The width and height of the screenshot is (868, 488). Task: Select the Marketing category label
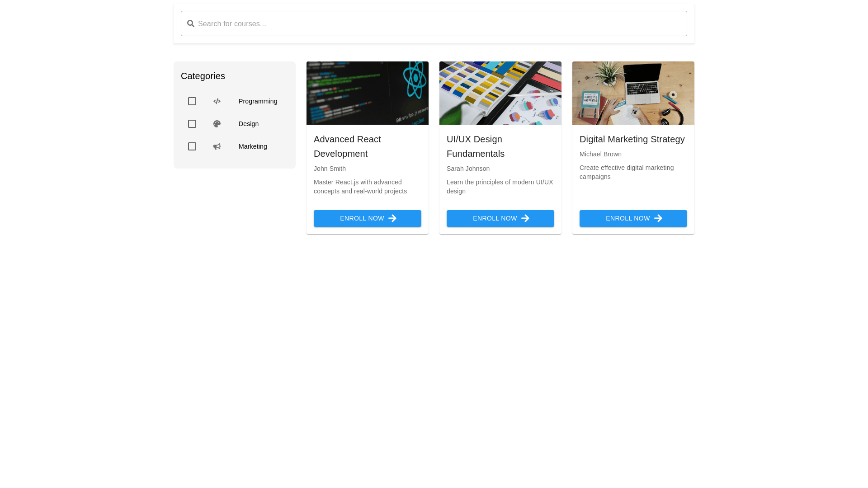tap(253, 146)
